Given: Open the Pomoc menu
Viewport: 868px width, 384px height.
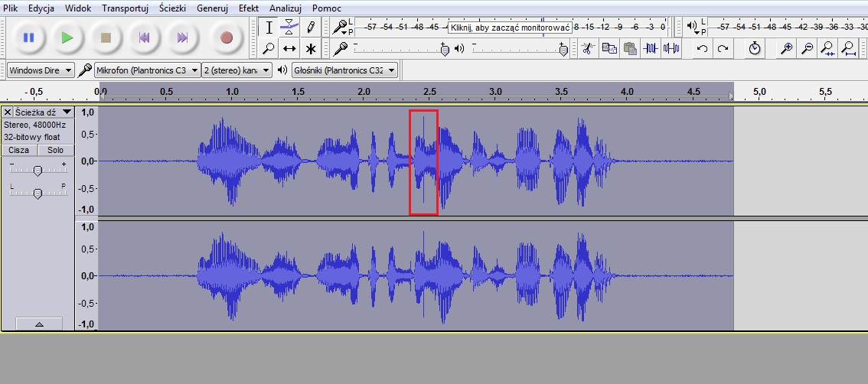Looking at the screenshot, I should pos(327,8).
